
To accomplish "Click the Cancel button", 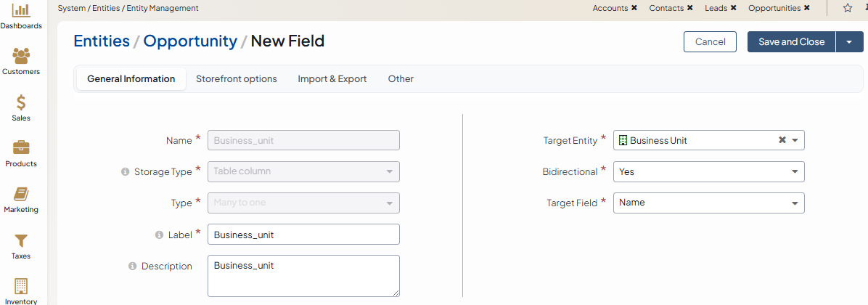I will [x=710, y=42].
